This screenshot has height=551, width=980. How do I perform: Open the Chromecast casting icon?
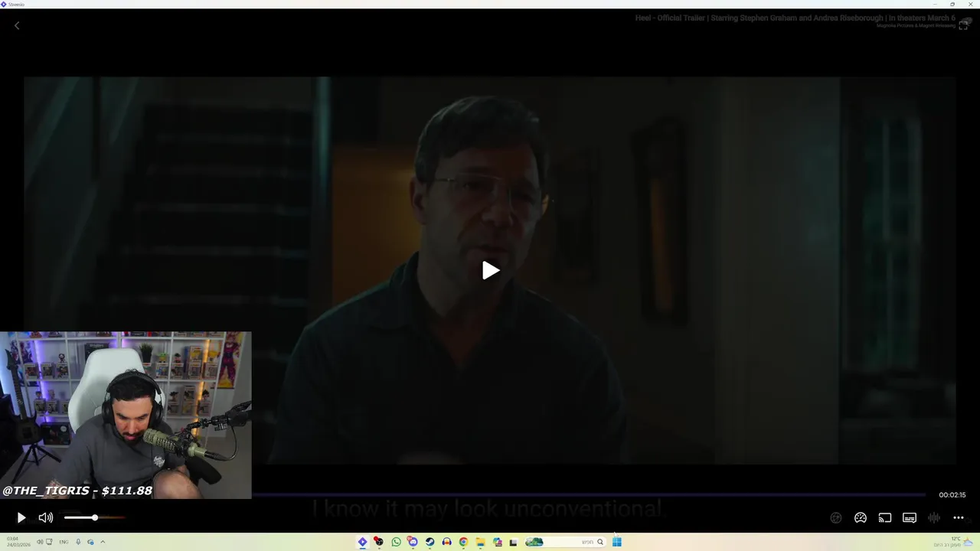click(x=885, y=518)
